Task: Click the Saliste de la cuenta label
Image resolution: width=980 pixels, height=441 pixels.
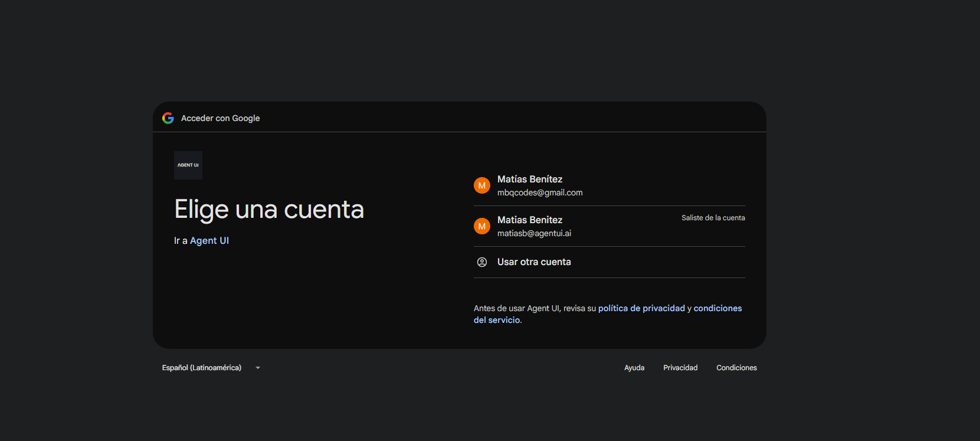Action: (x=713, y=218)
